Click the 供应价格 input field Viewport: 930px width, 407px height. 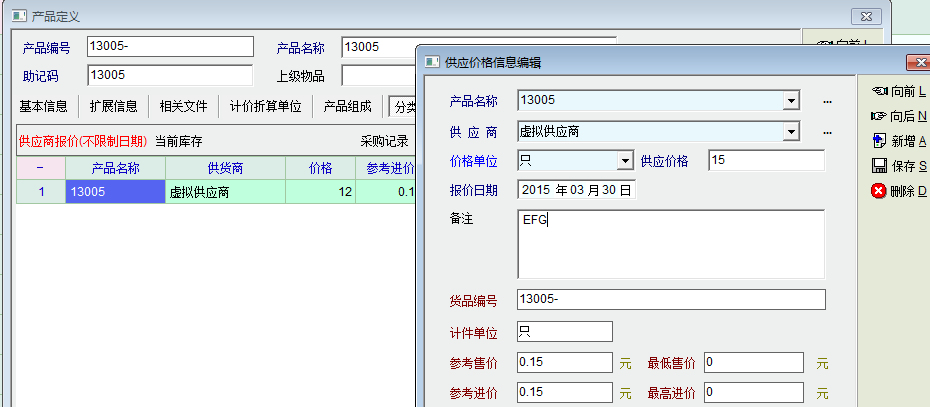point(766,161)
